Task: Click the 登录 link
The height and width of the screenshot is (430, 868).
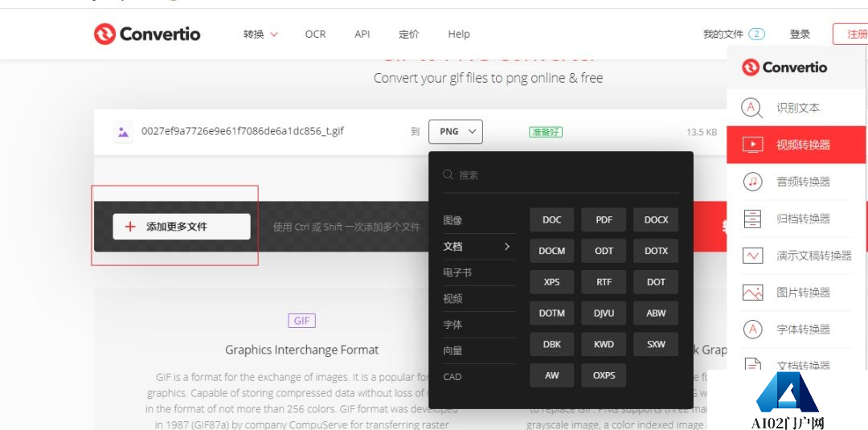Action: [800, 35]
